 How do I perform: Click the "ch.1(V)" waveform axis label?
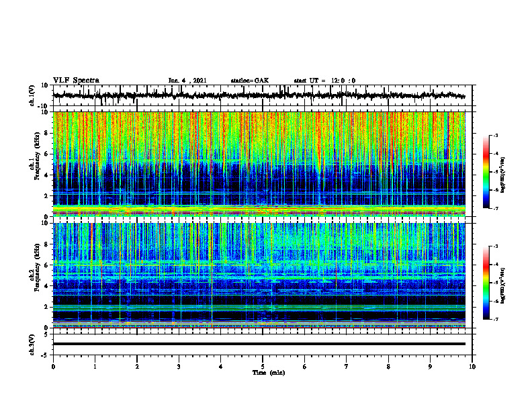32,95
